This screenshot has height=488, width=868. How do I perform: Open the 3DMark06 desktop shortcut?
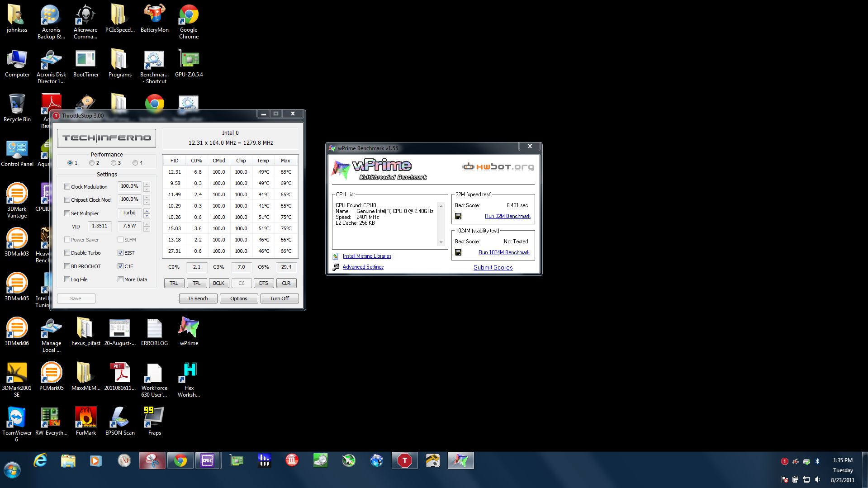pyautogui.click(x=17, y=332)
